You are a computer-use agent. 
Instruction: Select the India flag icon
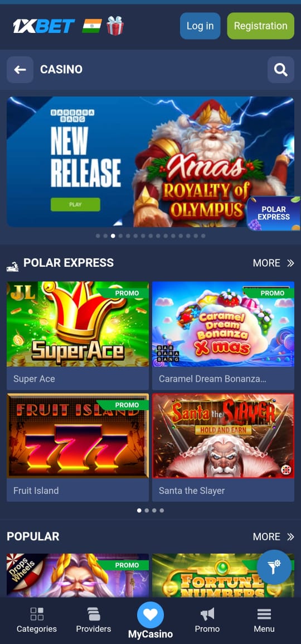92,26
